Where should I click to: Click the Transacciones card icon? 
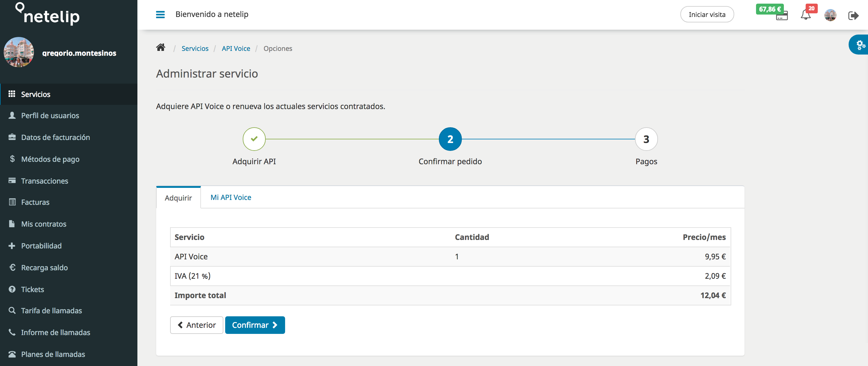click(12, 181)
